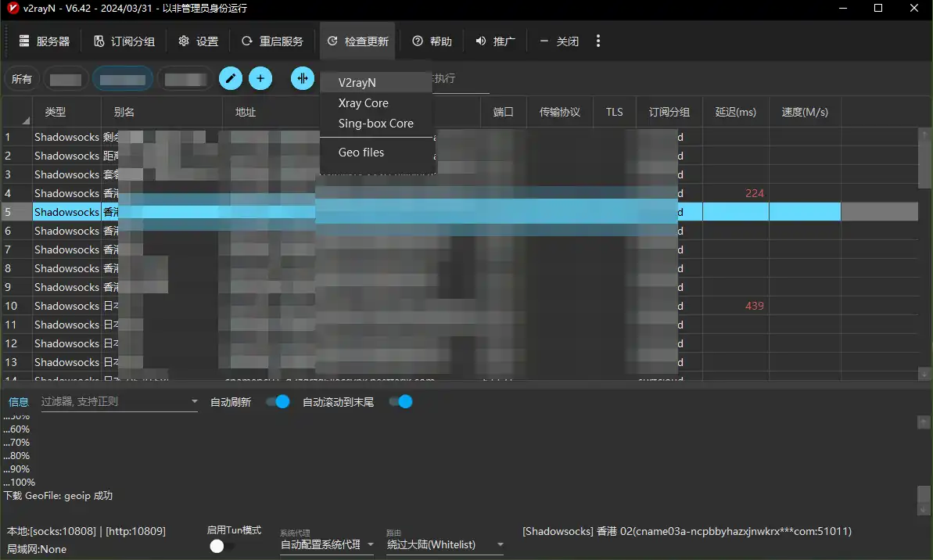Sort by 传输协议 column header
The image size is (933, 560).
559,112
